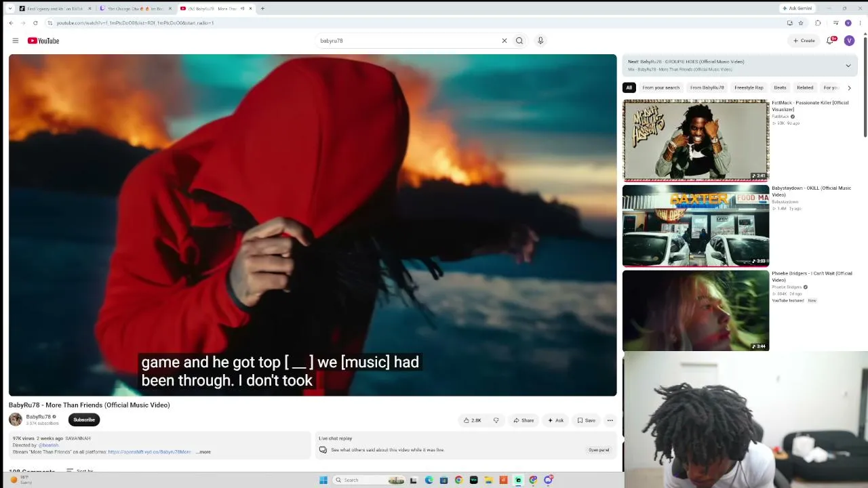Close the BabyRu78 YouTube tab
868x488 pixels.
click(251, 9)
